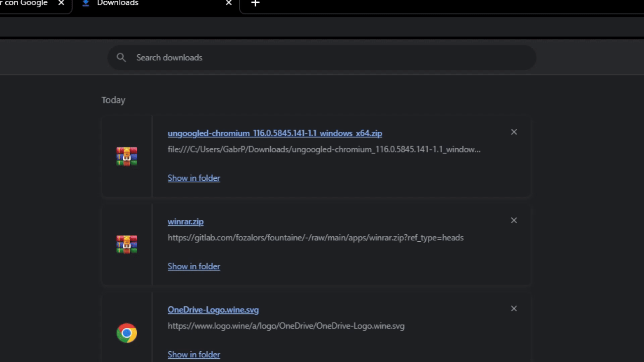The width and height of the screenshot is (644, 362).
Task: Close the Downloads tab
Action: (x=229, y=3)
